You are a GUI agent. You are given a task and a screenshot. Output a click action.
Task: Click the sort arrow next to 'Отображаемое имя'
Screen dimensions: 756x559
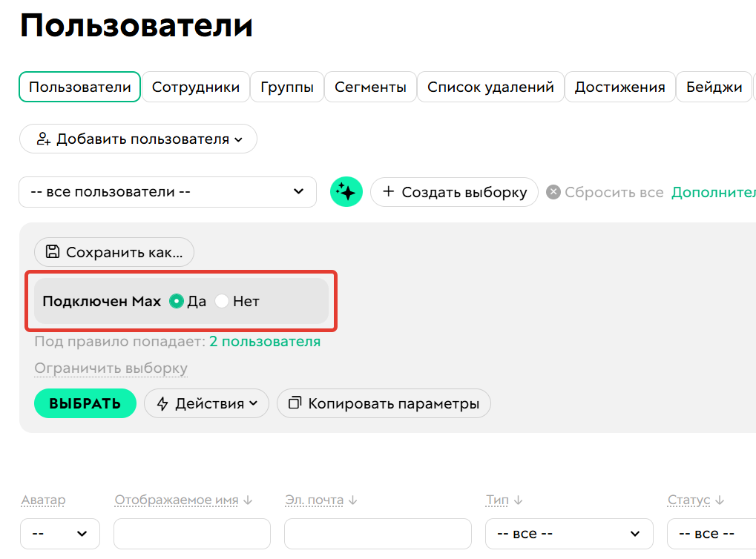coord(246,499)
